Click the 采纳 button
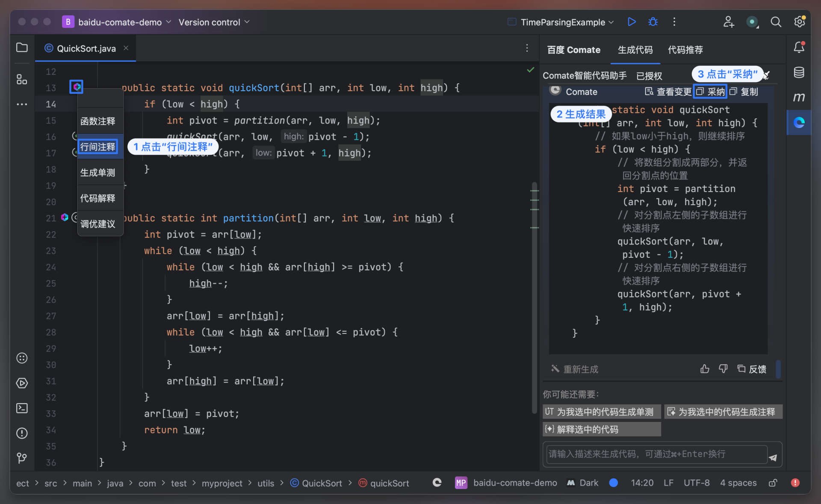This screenshot has width=821, height=504. (x=711, y=91)
